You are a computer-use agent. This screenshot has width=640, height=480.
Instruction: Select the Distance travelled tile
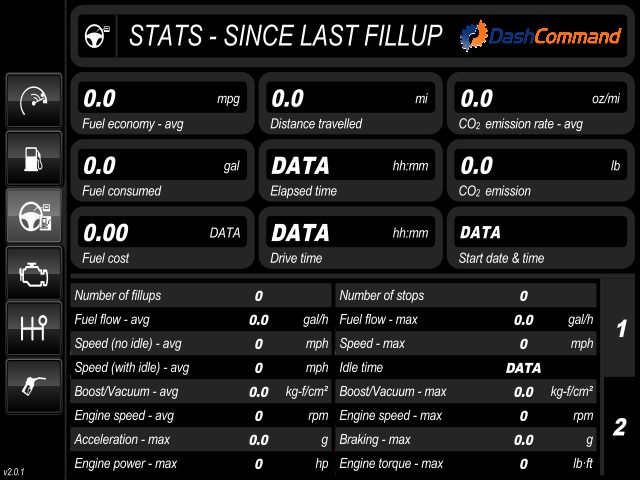point(351,104)
